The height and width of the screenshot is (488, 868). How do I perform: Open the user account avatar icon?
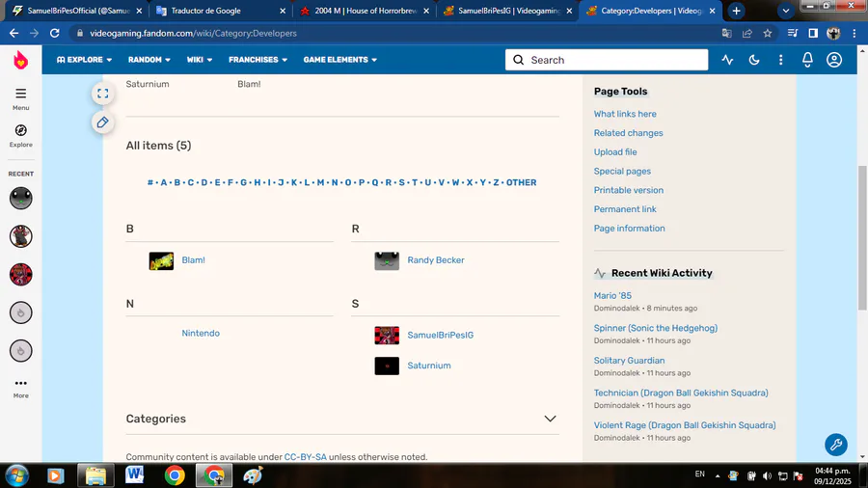[x=834, y=60]
